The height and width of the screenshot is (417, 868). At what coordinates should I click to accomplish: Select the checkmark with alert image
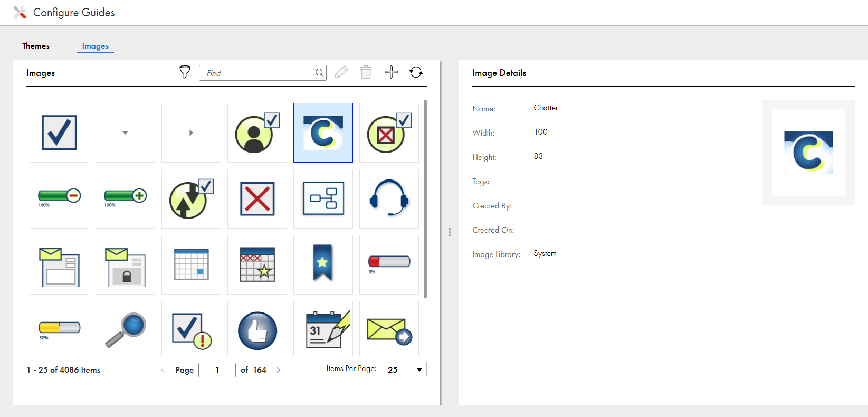191,328
